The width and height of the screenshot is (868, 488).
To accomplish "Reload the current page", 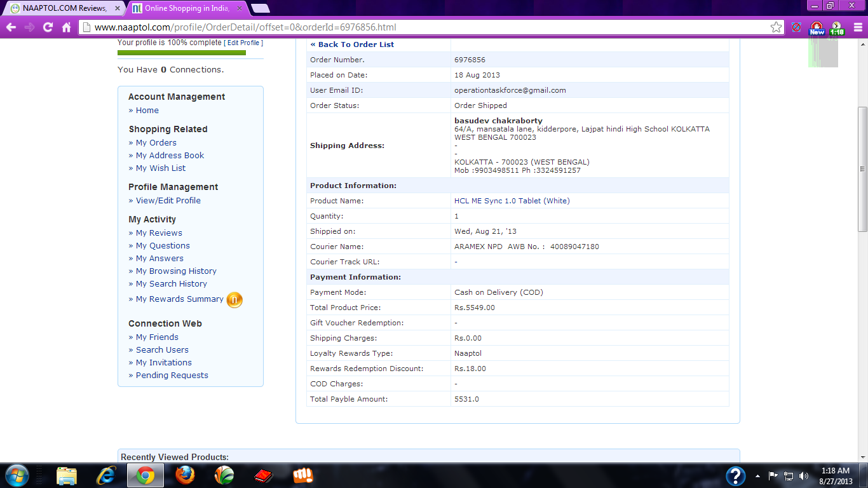I will (x=48, y=27).
